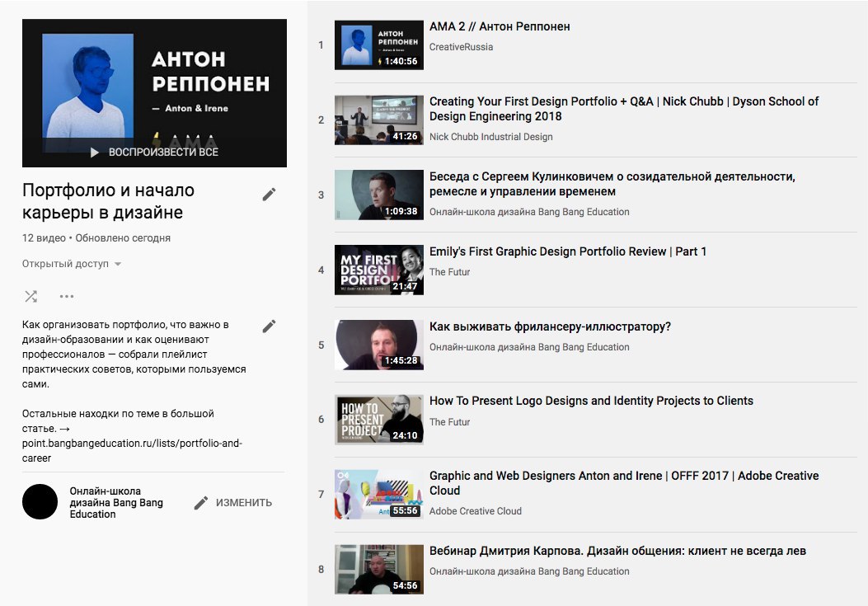The height and width of the screenshot is (606, 868).
Task: Open Bang Bang Education channel under Кулинкович video
Action: (529, 212)
